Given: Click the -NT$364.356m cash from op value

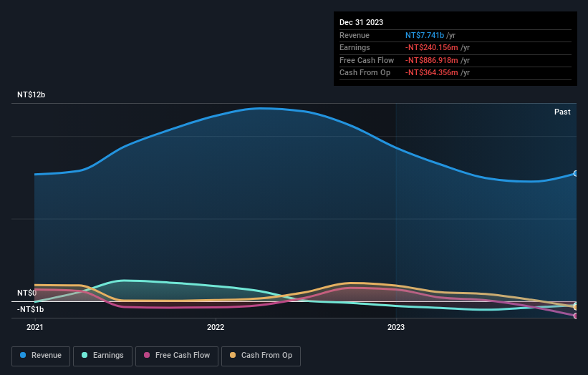Looking at the screenshot, I should pos(431,73).
